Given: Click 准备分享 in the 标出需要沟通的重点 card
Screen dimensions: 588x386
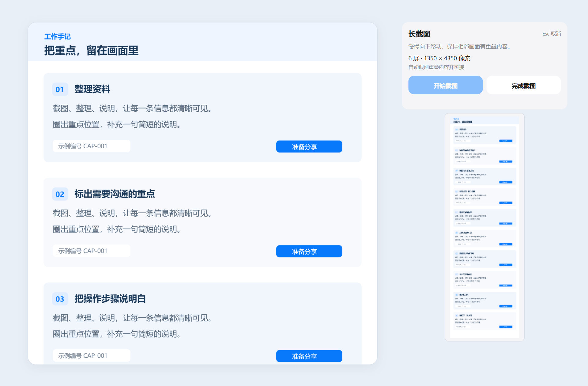Looking at the screenshot, I should click(309, 251).
